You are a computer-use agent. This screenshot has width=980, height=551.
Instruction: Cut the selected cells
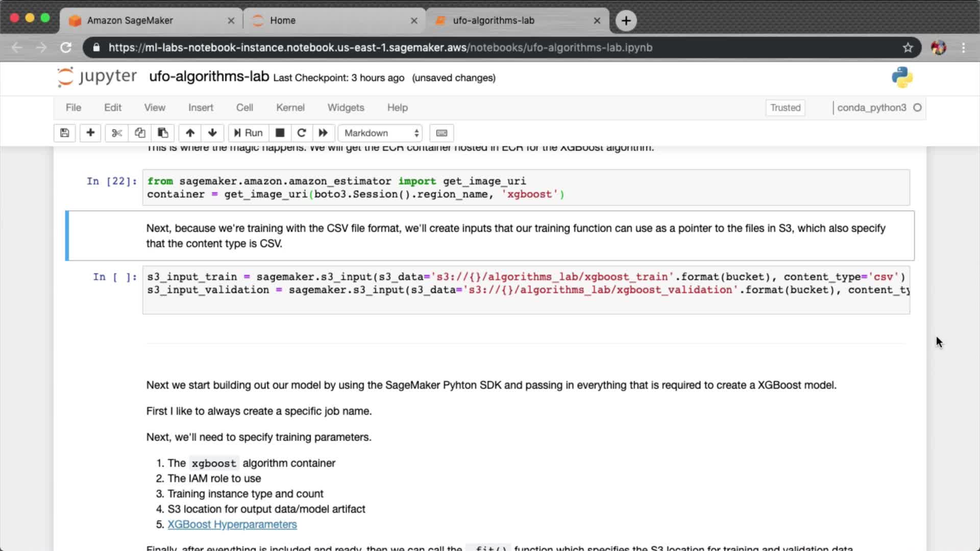117,133
